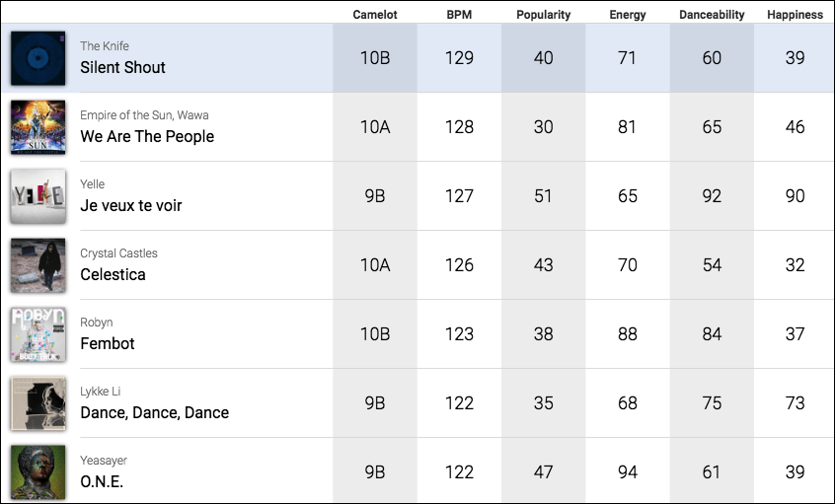The image size is (835, 504).
Task: Click the Danceability column header
Action: click(712, 15)
